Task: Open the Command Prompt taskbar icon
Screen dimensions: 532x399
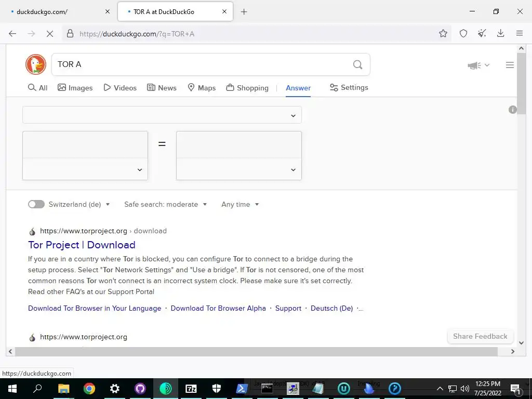Action: coord(267,389)
